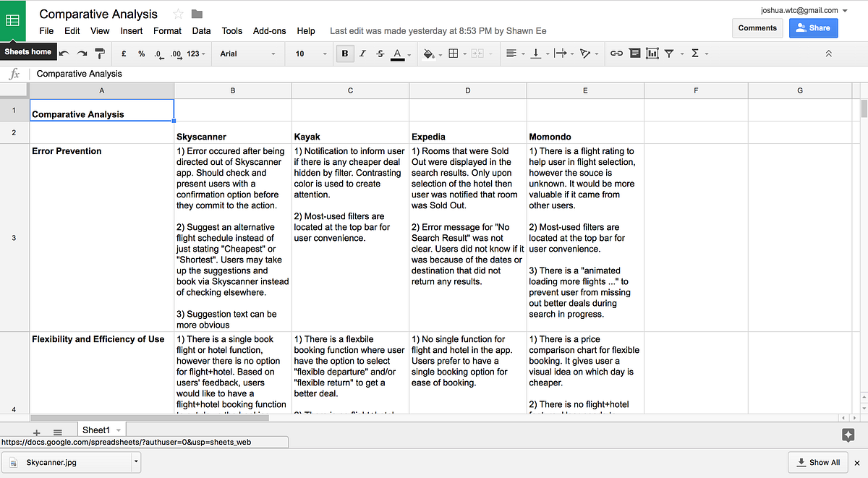Viewport: 868px width, 478px height.
Task: Click the Insert link icon
Action: 616,54
